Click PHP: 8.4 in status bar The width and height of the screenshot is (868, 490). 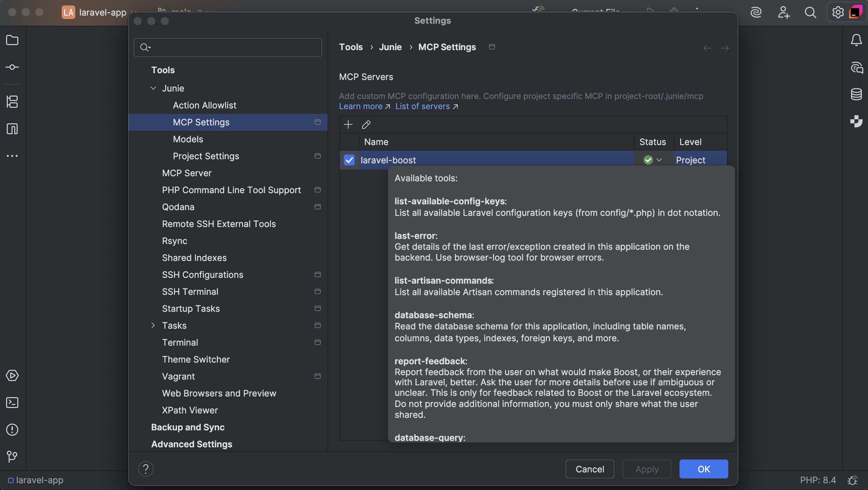pyautogui.click(x=818, y=480)
